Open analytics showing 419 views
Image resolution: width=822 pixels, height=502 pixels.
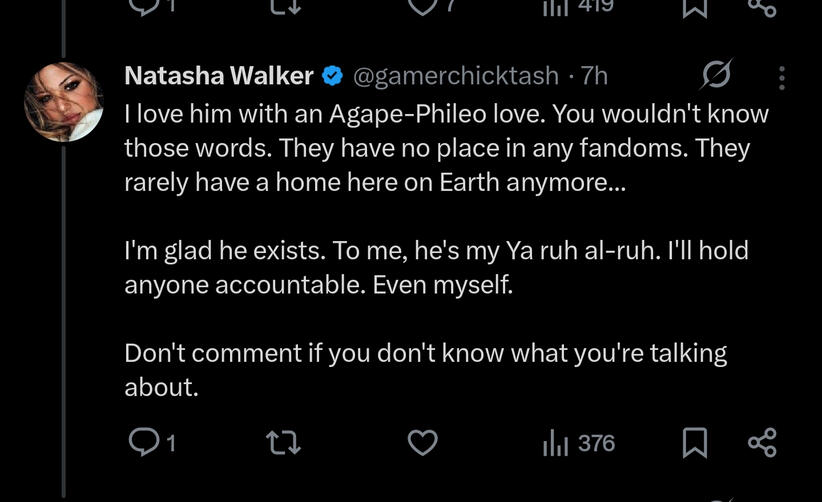click(579, 6)
